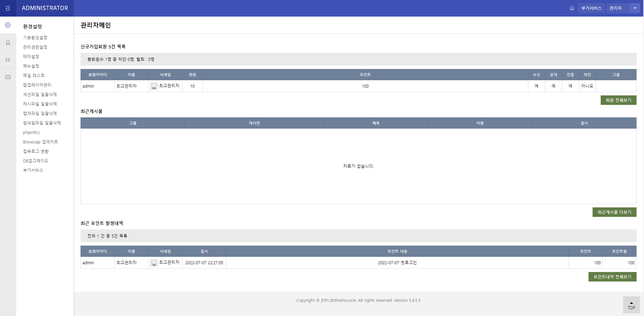Open 접속로그 변환 in sidebar
Screen dimensions: 644x316
pos(36,151)
